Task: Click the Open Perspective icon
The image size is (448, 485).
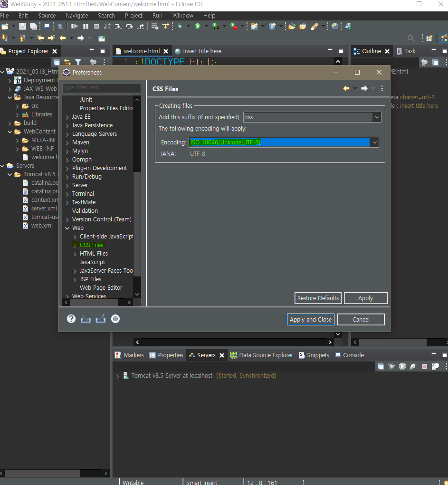Action: pos(429,38)
